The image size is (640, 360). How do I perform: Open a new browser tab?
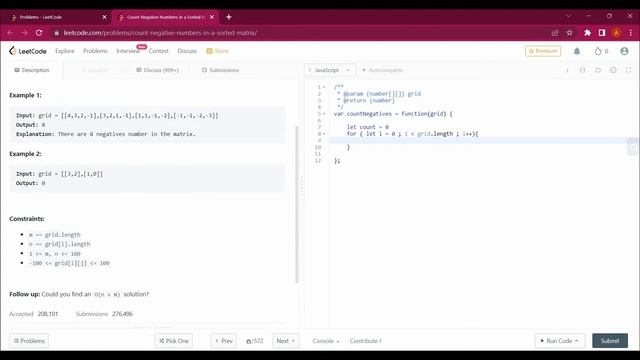click(x=229, y=17)
